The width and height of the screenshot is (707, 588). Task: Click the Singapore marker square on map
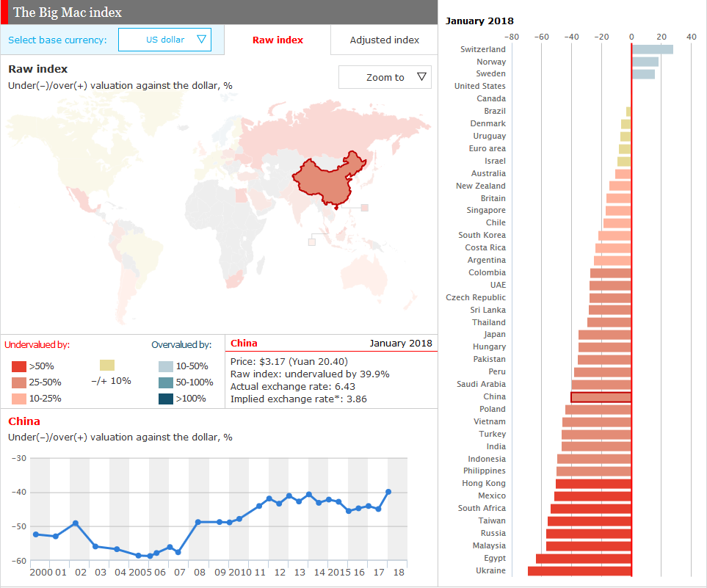(311, 242)
